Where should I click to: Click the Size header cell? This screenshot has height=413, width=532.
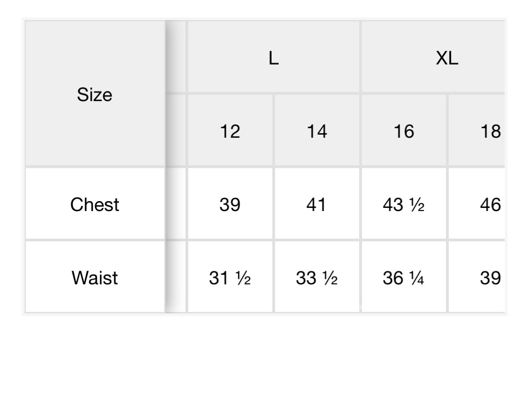coord(95,95)
